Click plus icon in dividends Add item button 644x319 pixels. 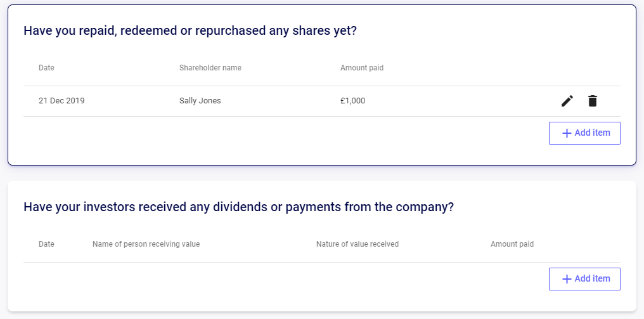(567, 279)
